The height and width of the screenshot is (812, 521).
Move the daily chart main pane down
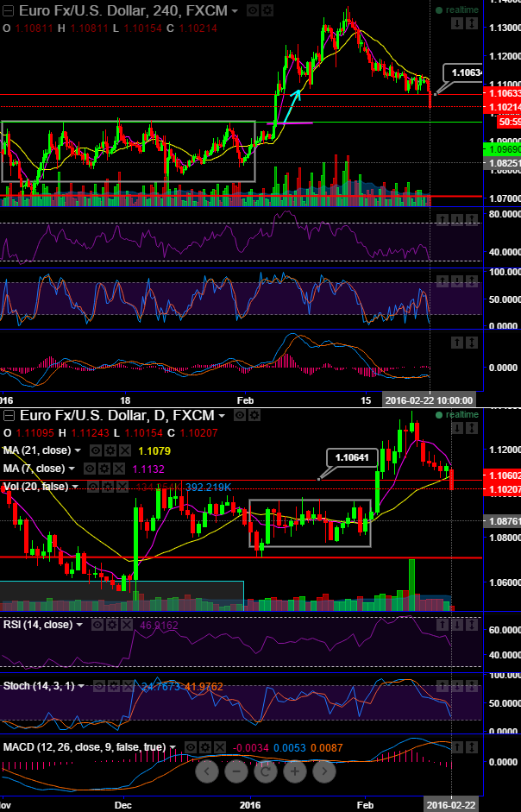click(x=457, y=428)
